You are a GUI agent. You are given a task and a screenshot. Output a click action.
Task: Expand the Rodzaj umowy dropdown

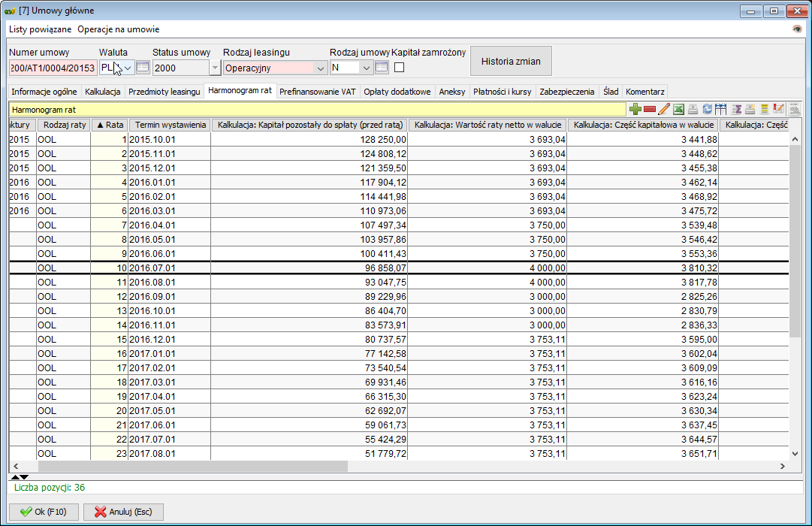[x=367, y=68]
